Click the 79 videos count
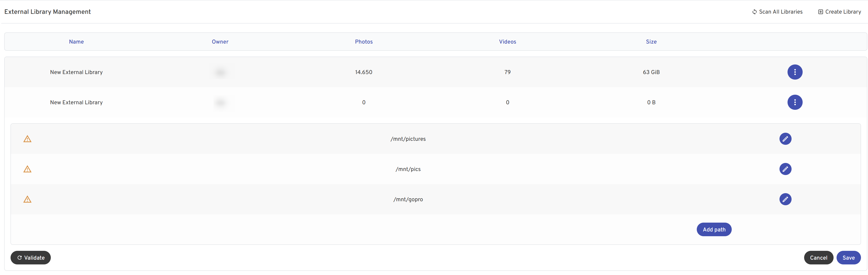Image resolution: width=868 pixels, height=275 pixels. tap(507, 72)
